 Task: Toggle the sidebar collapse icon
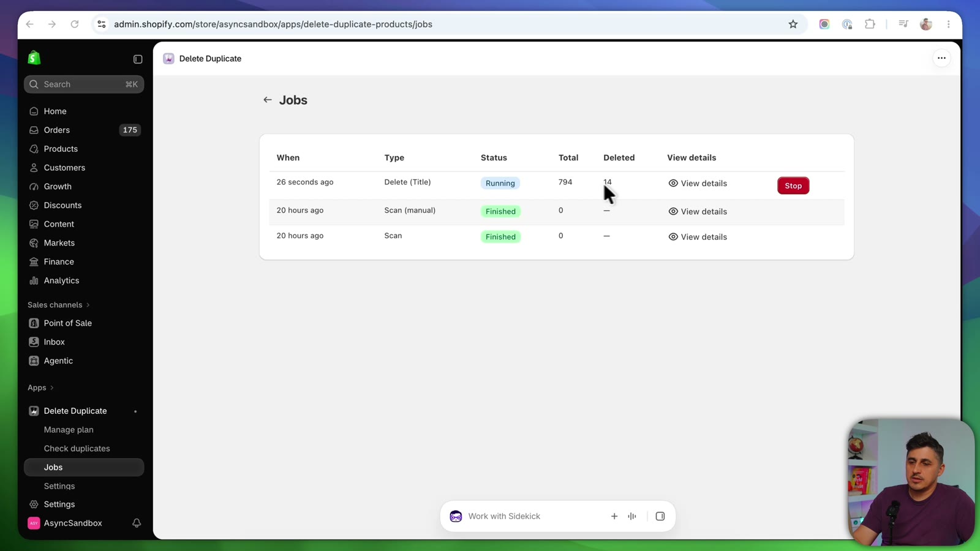[x=138, y=59]
